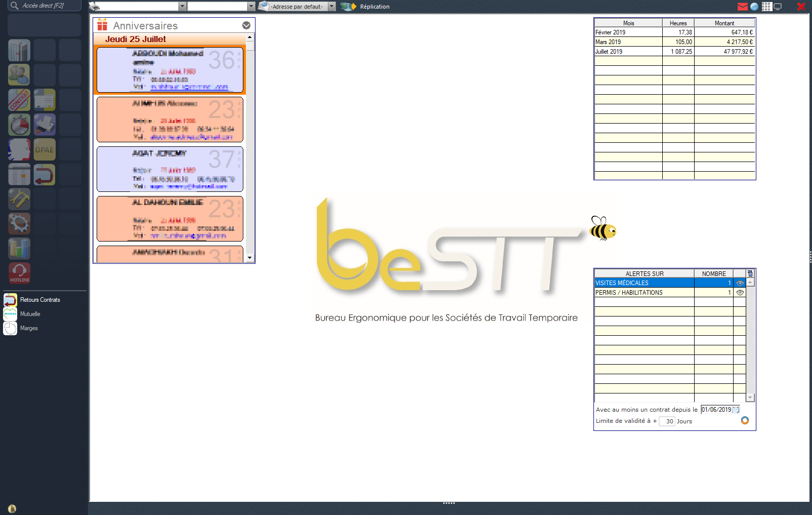This screenshot has width=812, height=515.
Task: Click the magnifier search icon
Action: tap(14, 6)
